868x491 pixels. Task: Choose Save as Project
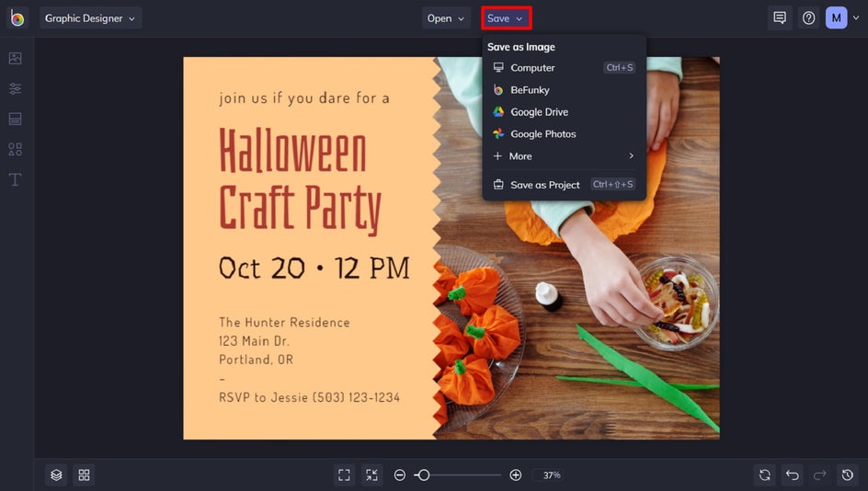pos(564,184)
